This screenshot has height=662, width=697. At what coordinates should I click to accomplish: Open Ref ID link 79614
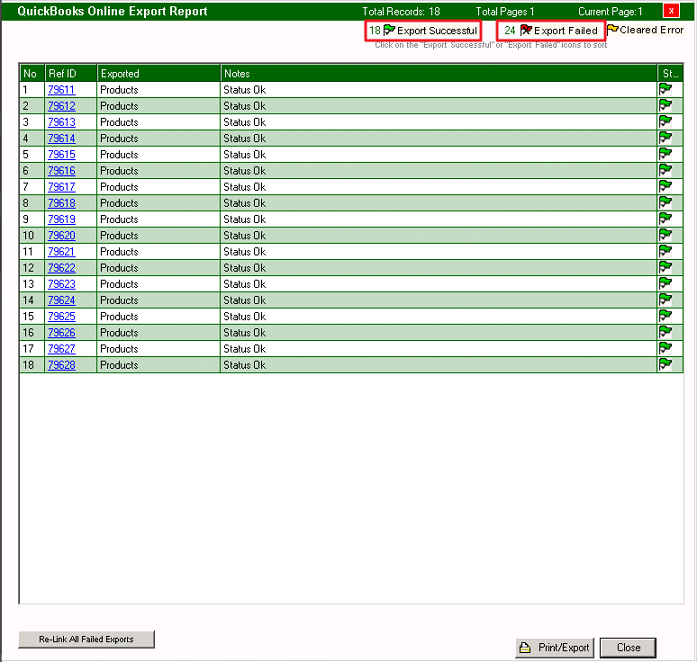point(61,138)
